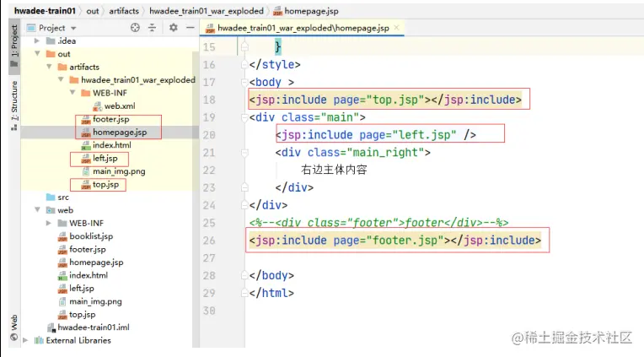Click the .idea folder icon
The width and height of the screenshot is (644, 357).
51,41
